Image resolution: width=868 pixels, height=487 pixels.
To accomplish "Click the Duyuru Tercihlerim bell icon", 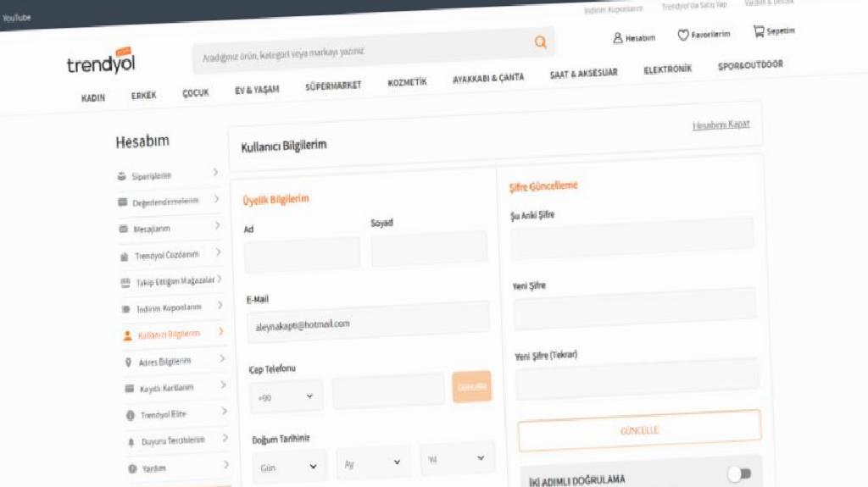I will [x=131, y=442].
